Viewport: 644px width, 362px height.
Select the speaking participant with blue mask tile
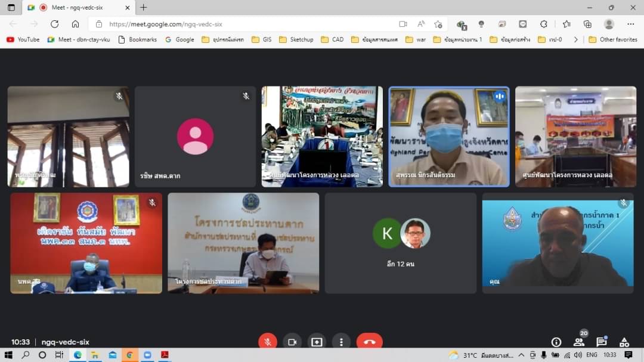[449, 137]
